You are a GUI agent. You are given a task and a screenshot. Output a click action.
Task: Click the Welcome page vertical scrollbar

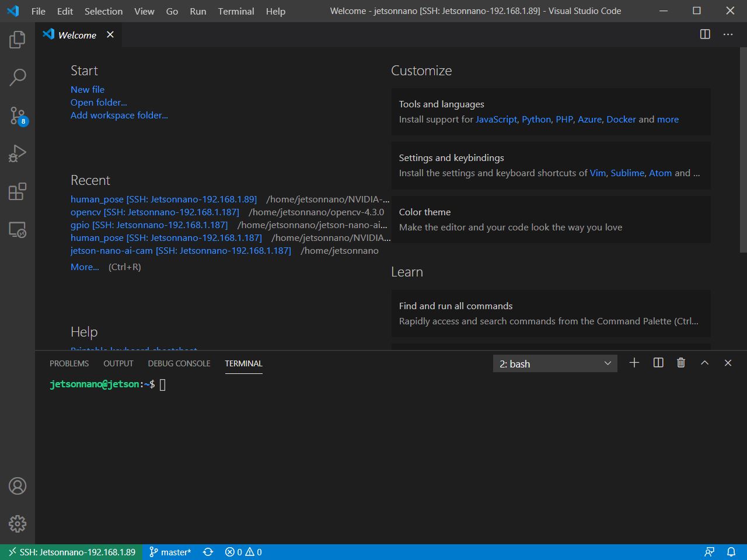(x=743, y=150)
